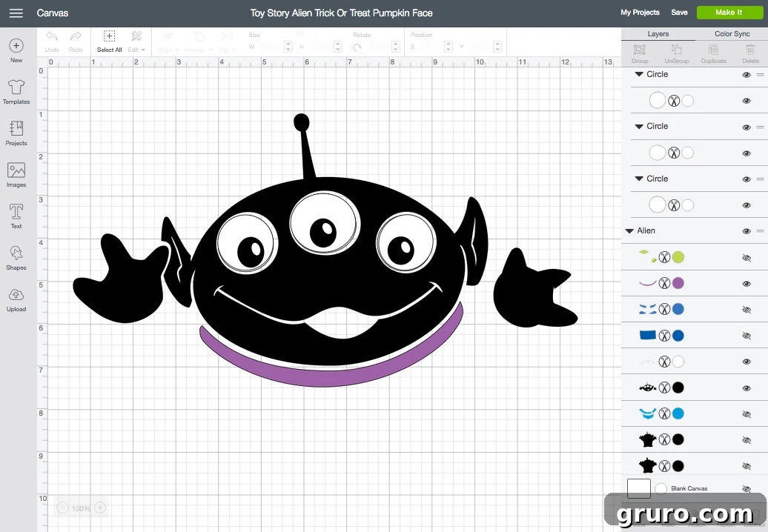
Task: Click the project title Toy Story Alien
Action: (342, 13)
